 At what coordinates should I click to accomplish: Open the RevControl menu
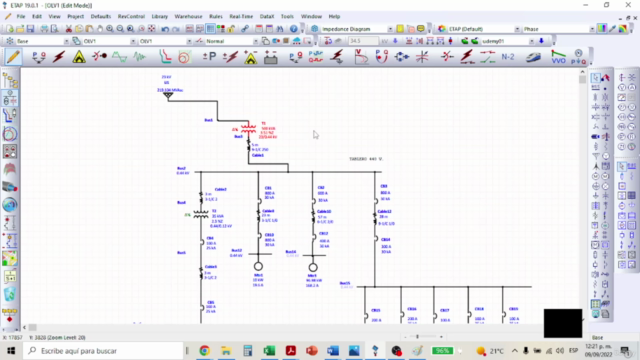tap(131, 16)
